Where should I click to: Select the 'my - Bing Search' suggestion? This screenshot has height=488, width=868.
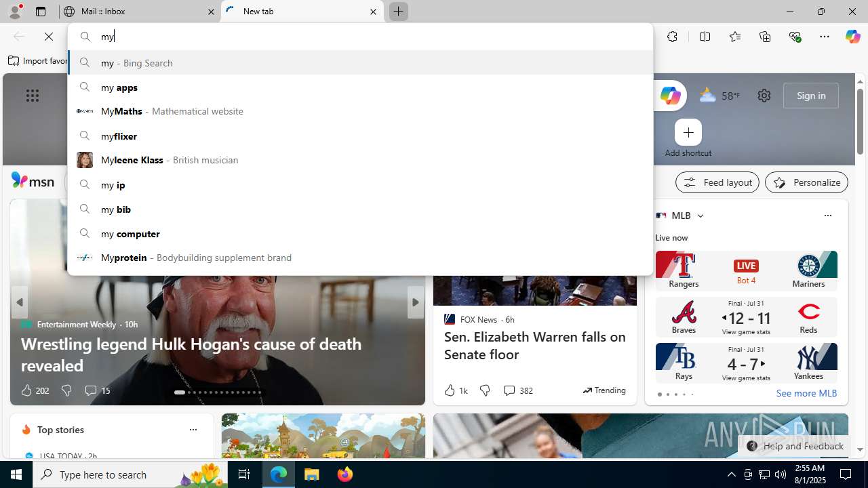click(360, 62)
